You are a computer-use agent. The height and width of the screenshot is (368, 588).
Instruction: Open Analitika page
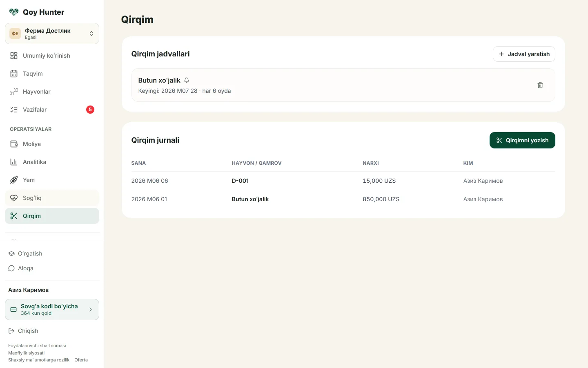tap(52, 162)
